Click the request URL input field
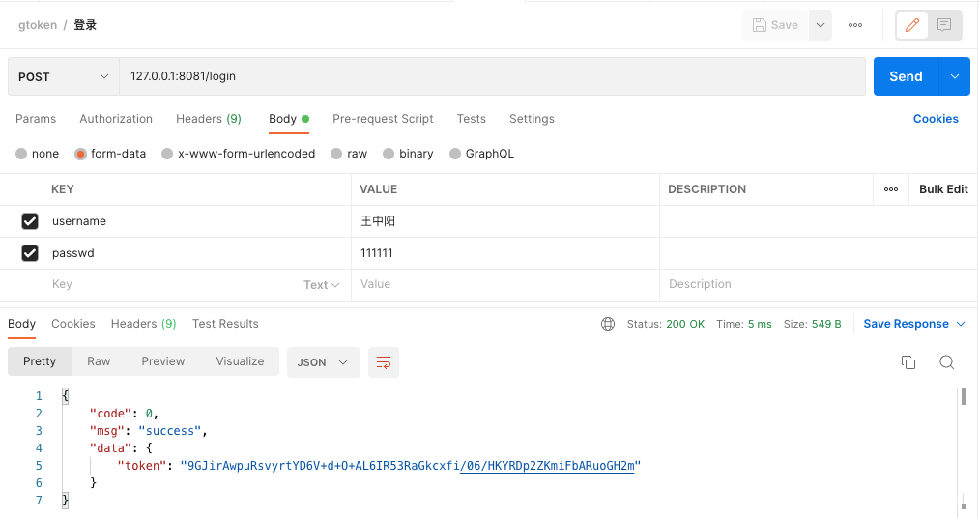Image resolution: width=980 pixels, height=518 pixels. [492, 76]
